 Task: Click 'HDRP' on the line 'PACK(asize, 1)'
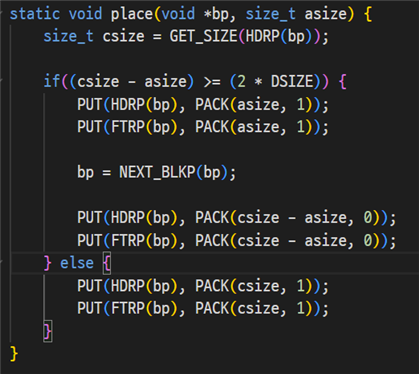tap(128, 104)
